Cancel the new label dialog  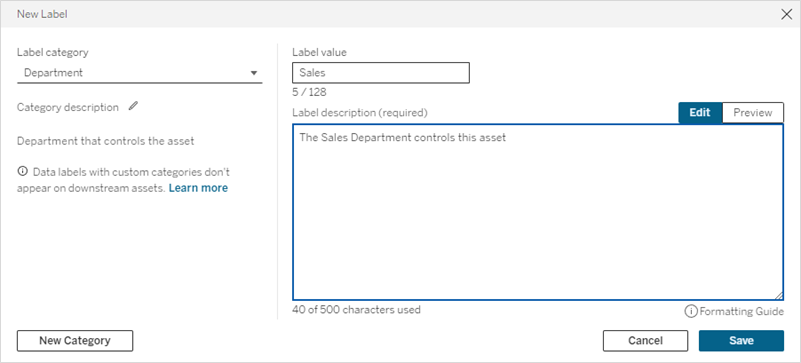[x=645, y=341]
